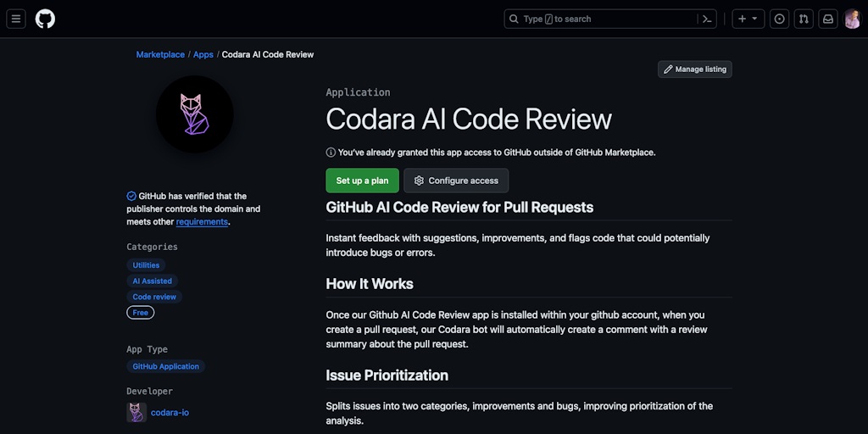The width and height of the screenshot is (868, 434).
Task: Open the Issues icon in header
Action: pos(779,19)
